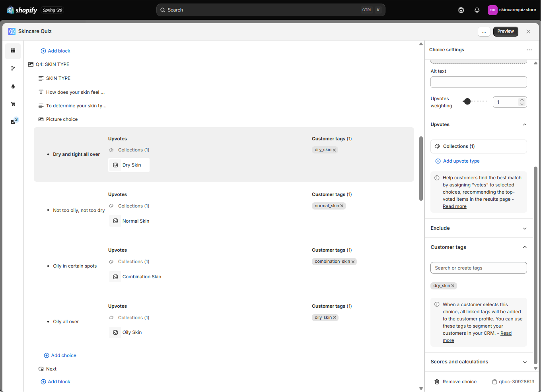Open Choice settings more options menu

pos(529,50)
